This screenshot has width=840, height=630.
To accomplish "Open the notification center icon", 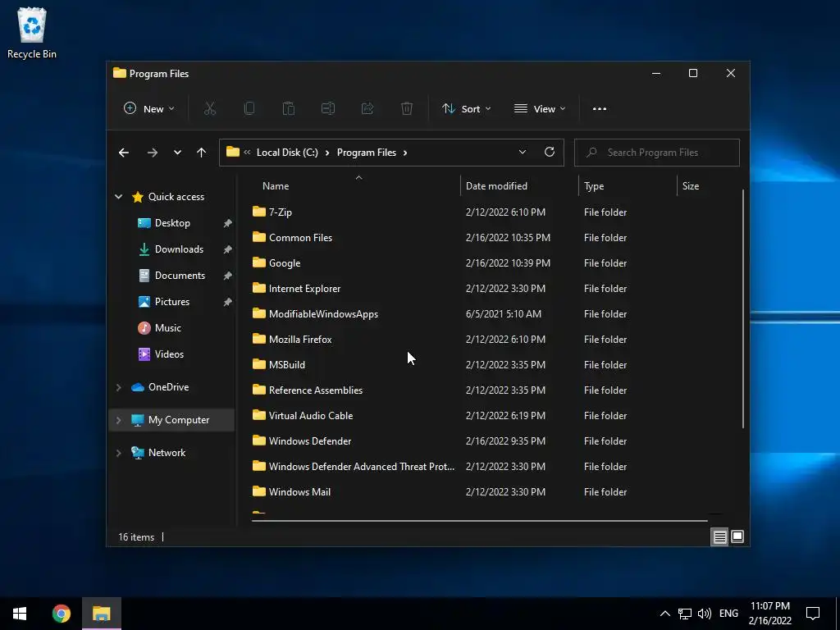I will coord(813,614).
